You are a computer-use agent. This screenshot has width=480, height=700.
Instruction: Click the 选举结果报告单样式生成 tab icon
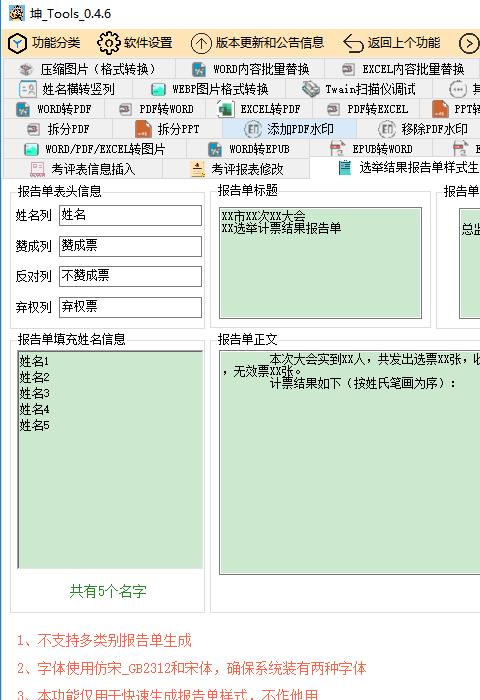(345, 168)
